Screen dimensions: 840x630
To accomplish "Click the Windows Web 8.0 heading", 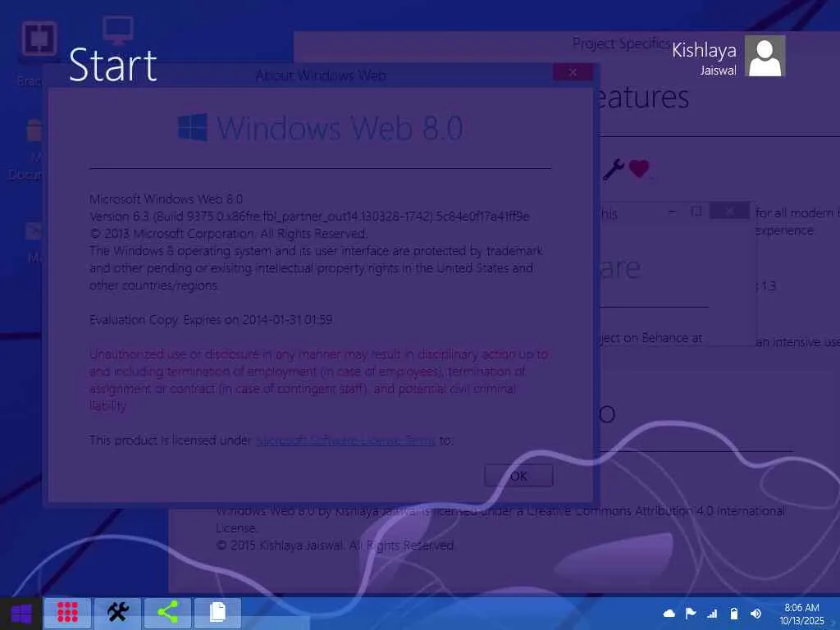I will click(340, 128).
